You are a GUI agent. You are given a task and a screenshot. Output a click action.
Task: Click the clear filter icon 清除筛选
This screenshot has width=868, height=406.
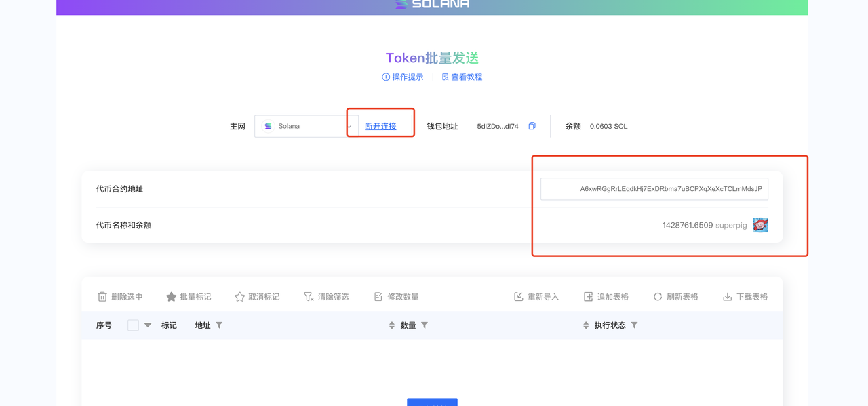coord(309,297)
